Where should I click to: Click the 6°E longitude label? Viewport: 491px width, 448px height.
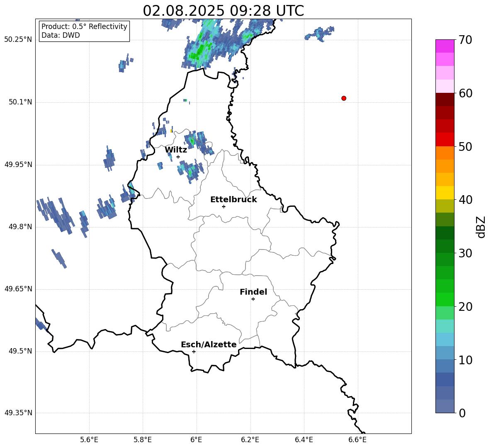196,440
